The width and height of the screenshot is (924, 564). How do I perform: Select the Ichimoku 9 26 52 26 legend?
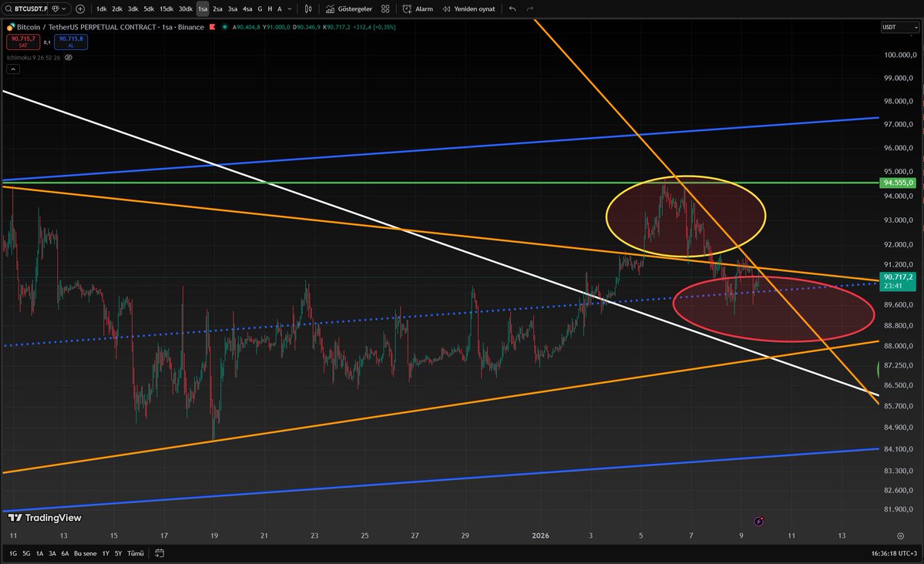pos(34,58)
